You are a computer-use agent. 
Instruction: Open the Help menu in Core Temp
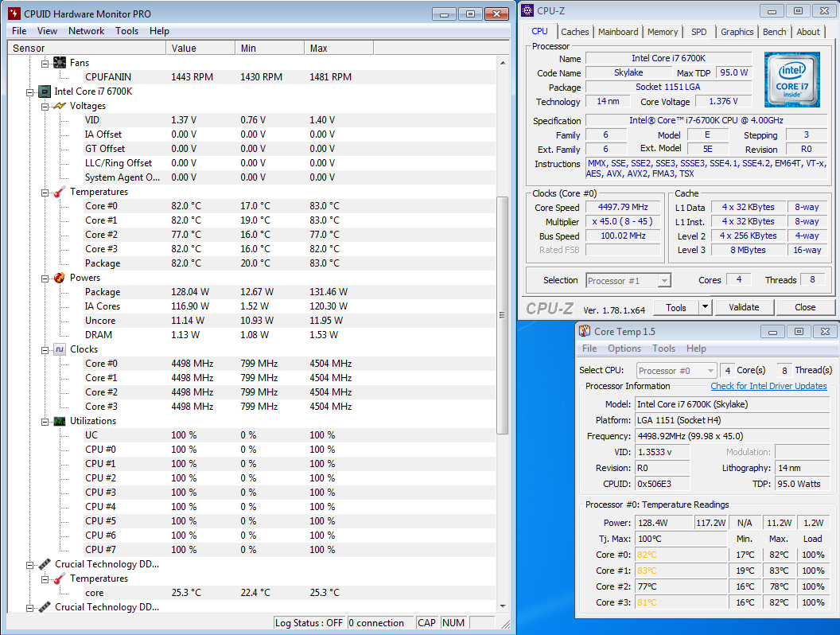tap(696, 349)
